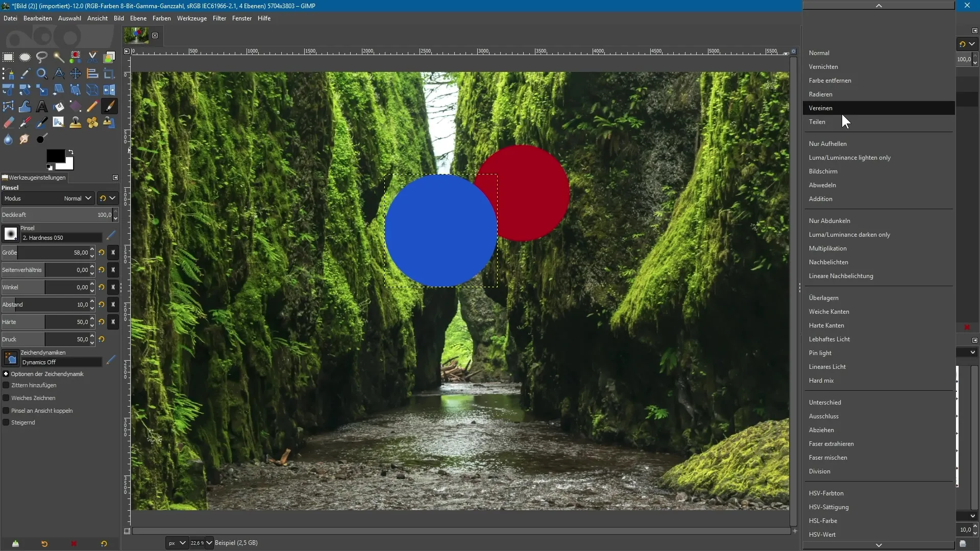Screen dimensions: 980x551
Task: Open the px unit dropdown
Action: (x=177, y=543)
